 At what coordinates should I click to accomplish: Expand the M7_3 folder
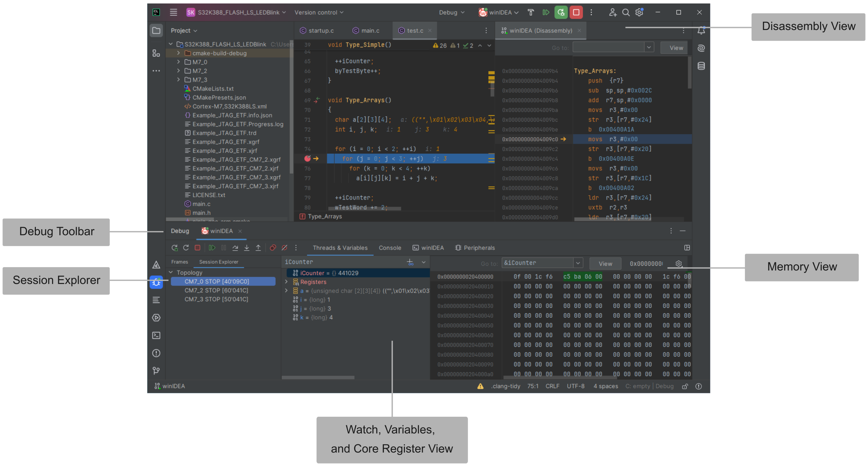click(178, 80)
